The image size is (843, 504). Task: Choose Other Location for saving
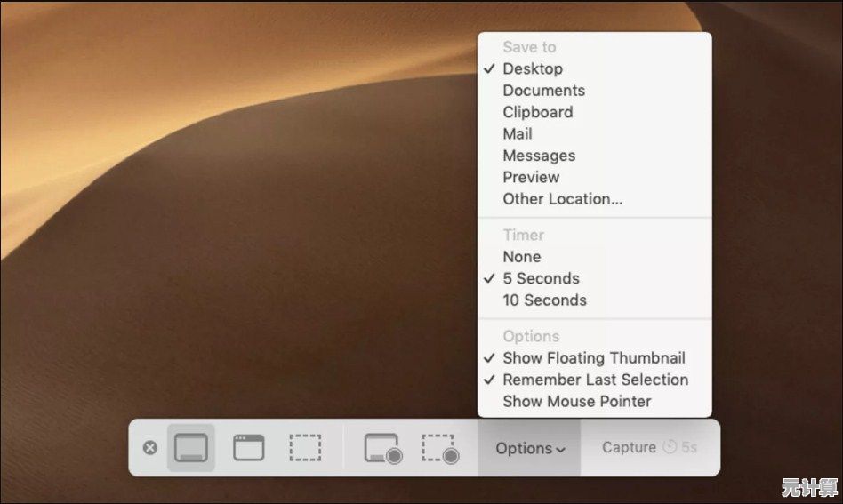click(x=562, y=199)
